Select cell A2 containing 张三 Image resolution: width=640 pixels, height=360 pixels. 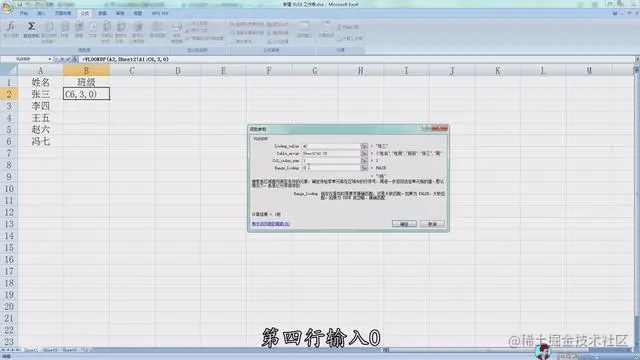(40, 94)
